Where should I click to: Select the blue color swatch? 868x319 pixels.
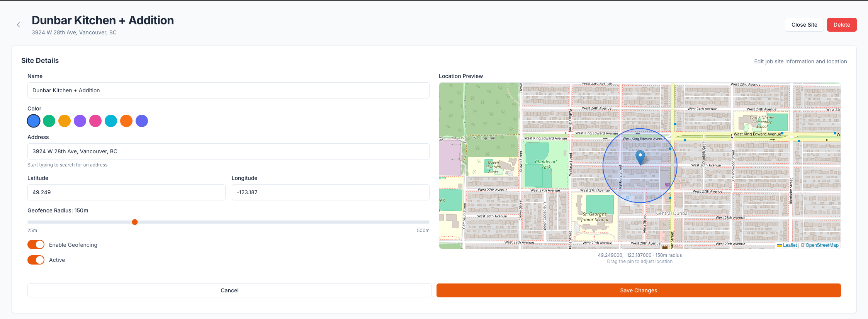click(34, 121)
